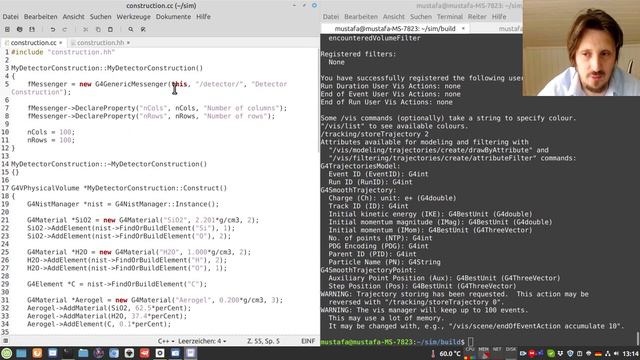Viewport: 640px width, 360px height.
Task: Close the ~/sim/build terminal tab
Action: click(463, 29)
